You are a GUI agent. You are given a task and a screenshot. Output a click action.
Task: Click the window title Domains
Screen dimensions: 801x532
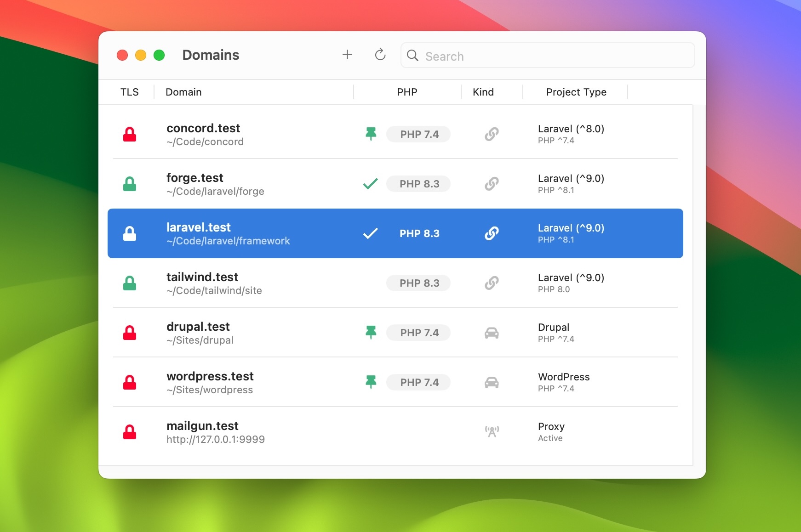click(x=211, y=55)
